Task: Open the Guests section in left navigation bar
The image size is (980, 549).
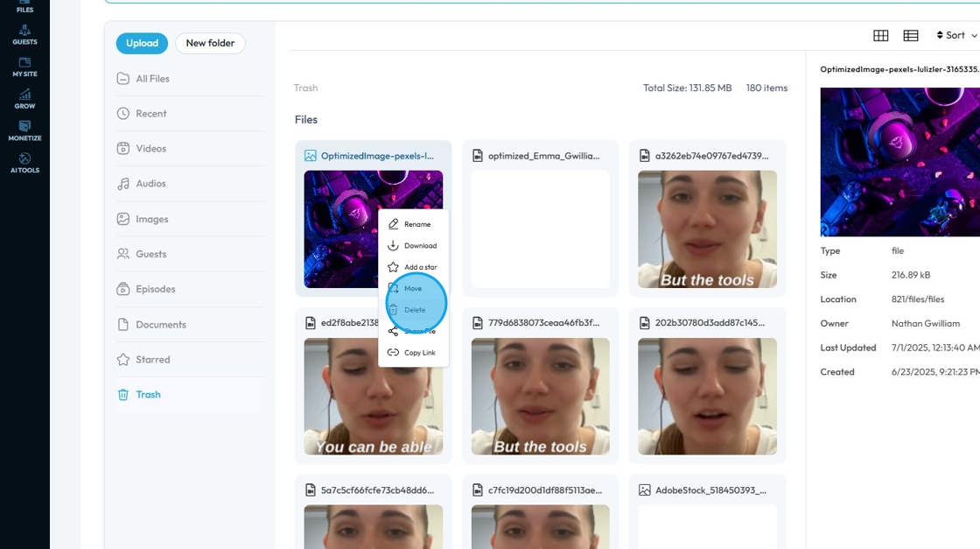Action: [x=24, y=35]
